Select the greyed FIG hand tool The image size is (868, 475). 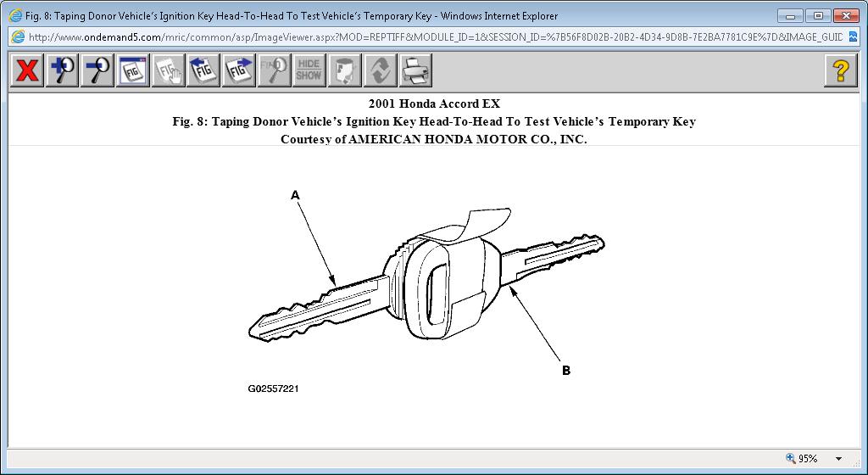pyautogui.click(x=169, y=70)
